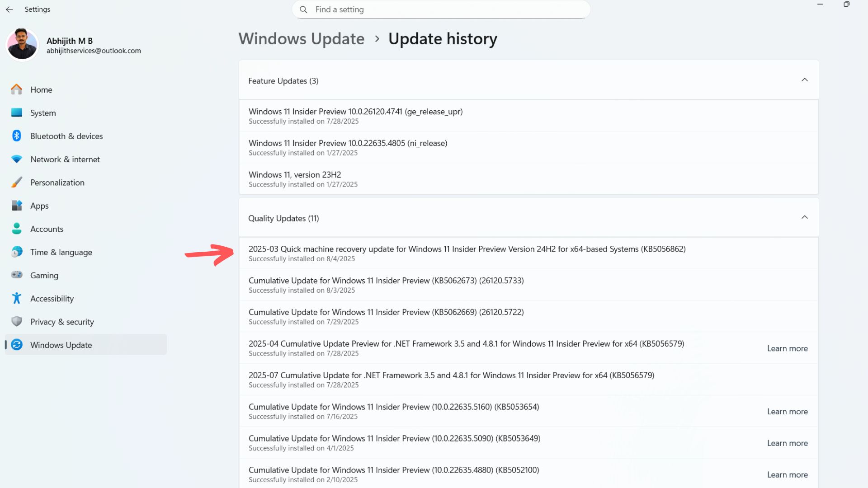
Task: Click the Windows Update sync icon
Action: [x=17, y=345]
